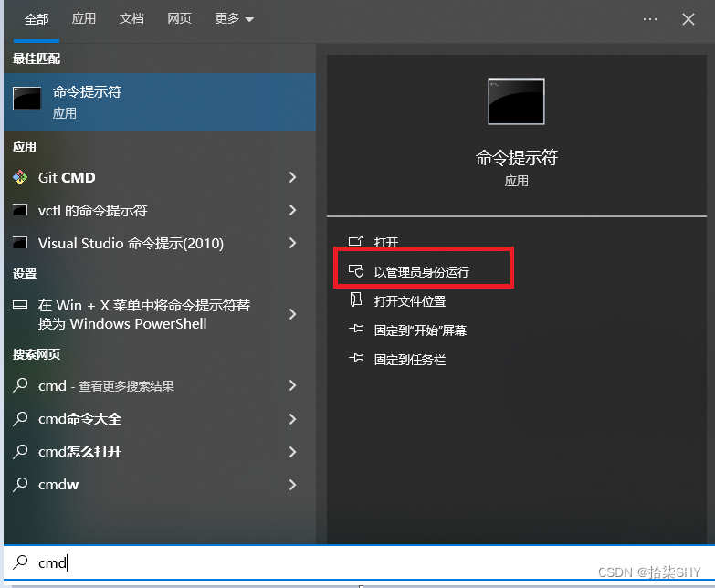Click the vctl command prompt icon
Image resolution: width=715 pixels, height=588 pixels.
(x=20, y=210)
